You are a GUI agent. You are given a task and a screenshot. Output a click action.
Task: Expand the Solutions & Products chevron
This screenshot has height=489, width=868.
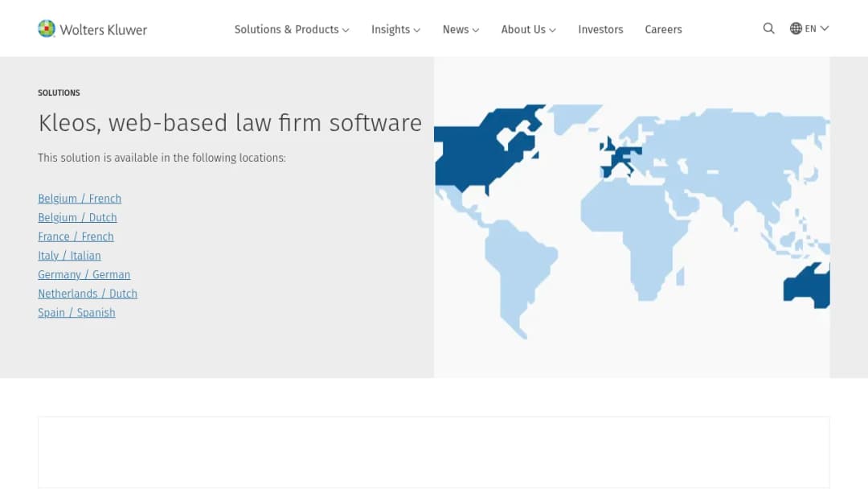346,31
